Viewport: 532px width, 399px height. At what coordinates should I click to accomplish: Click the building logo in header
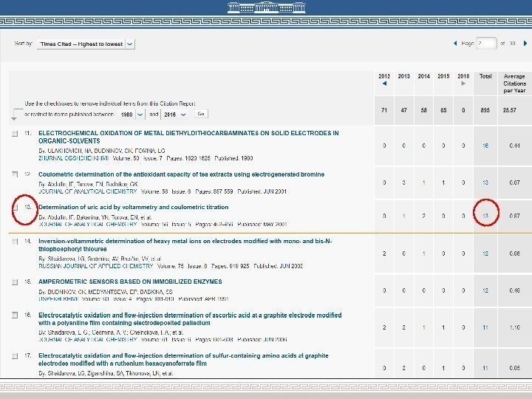(x=266, y=7)
